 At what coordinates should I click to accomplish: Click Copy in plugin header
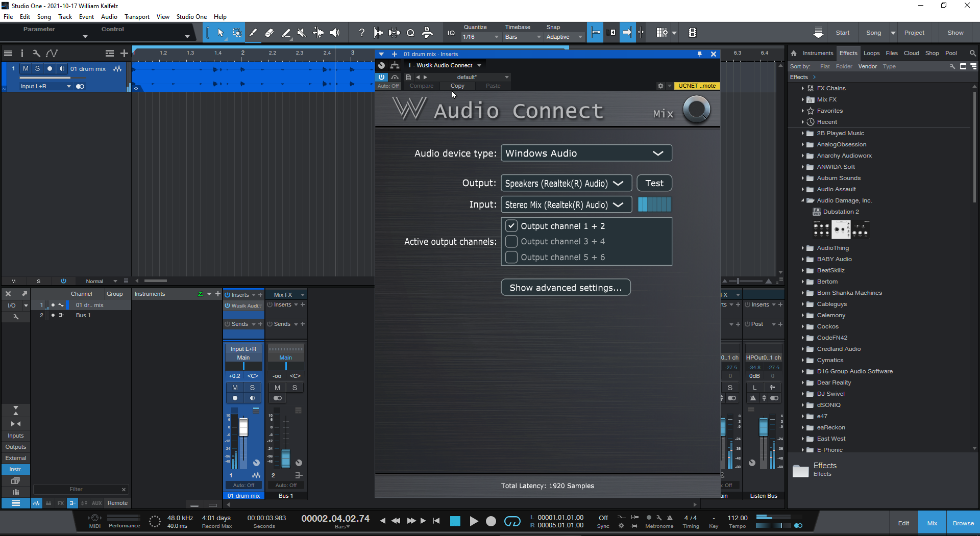[457, 86]
